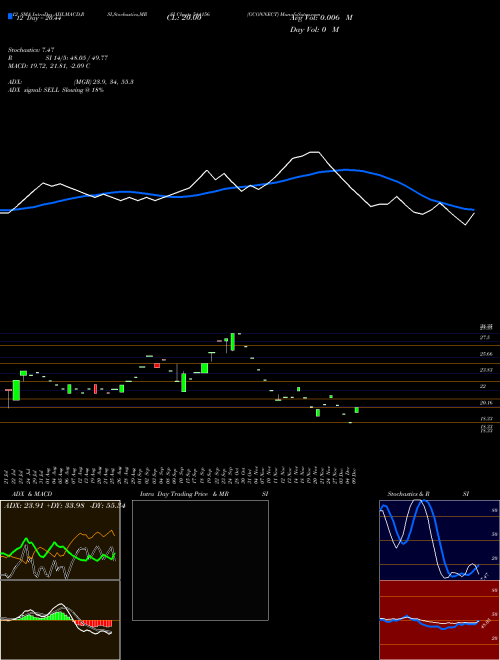Screen dimensions: 500x660
Task: Click the '22' price axis label
Action: point(483,386)
